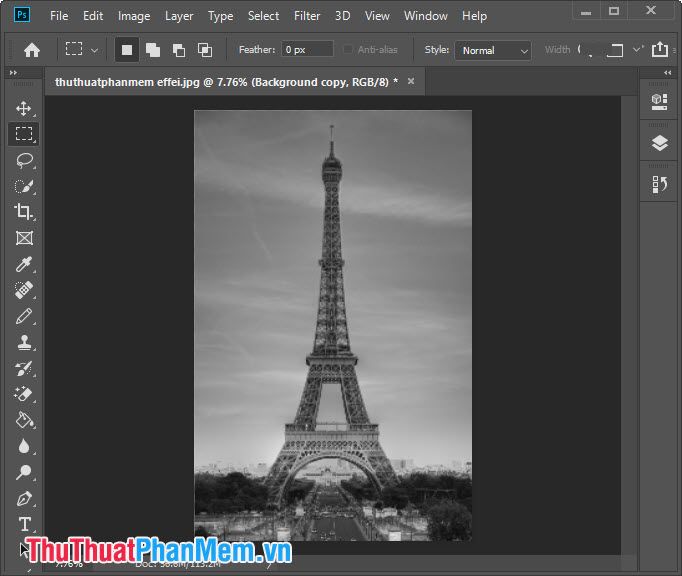Open the Layers panel icon

[659, 143]
